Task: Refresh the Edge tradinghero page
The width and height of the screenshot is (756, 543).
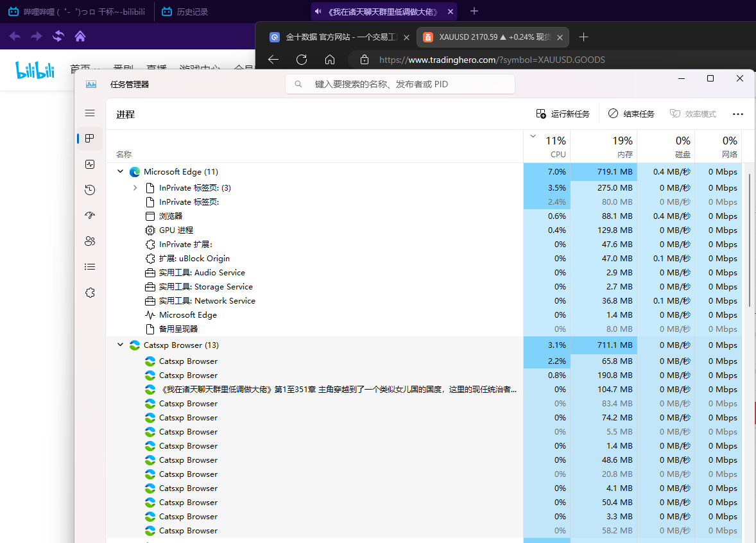Action: 302,59
